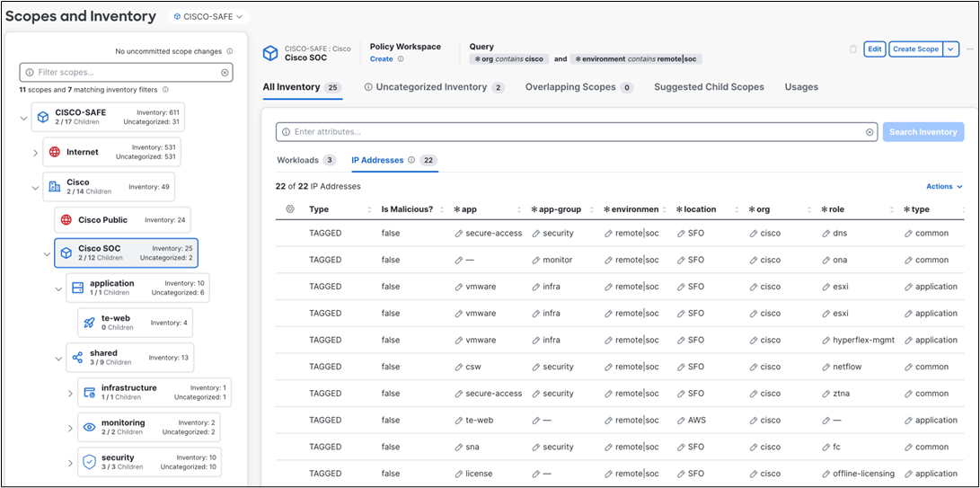Open the Create Scope dropdown arrow

click(951, 49)
